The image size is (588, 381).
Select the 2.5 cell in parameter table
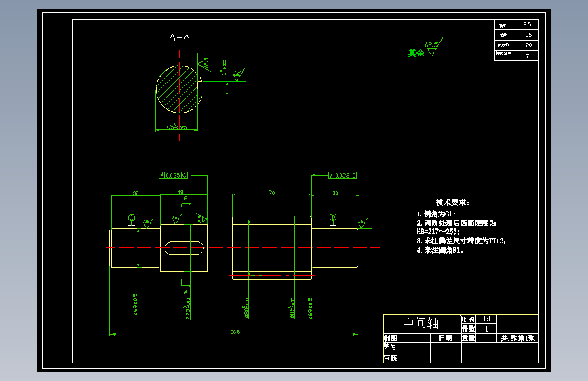tap(527, 24)
